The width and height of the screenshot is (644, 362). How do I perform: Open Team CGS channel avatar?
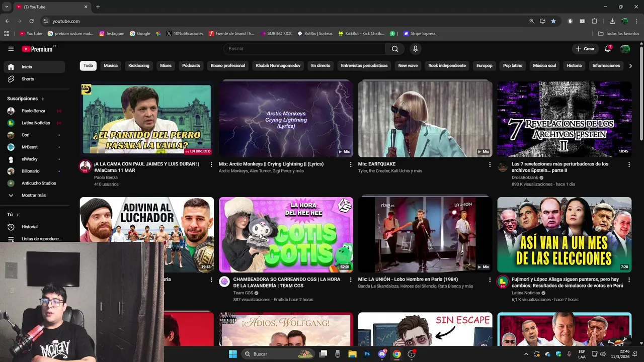click(224, 282)
